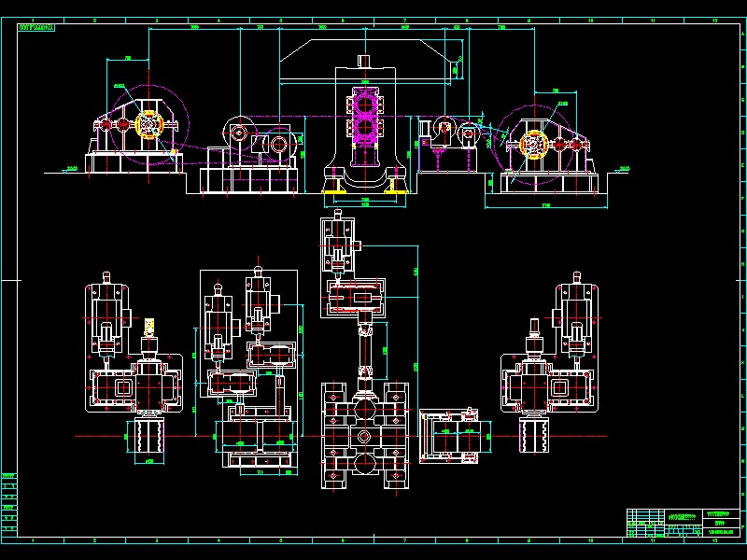747x560 pixels.
Task: Click zone number 10 on top border
Action: tap(591, 21)
